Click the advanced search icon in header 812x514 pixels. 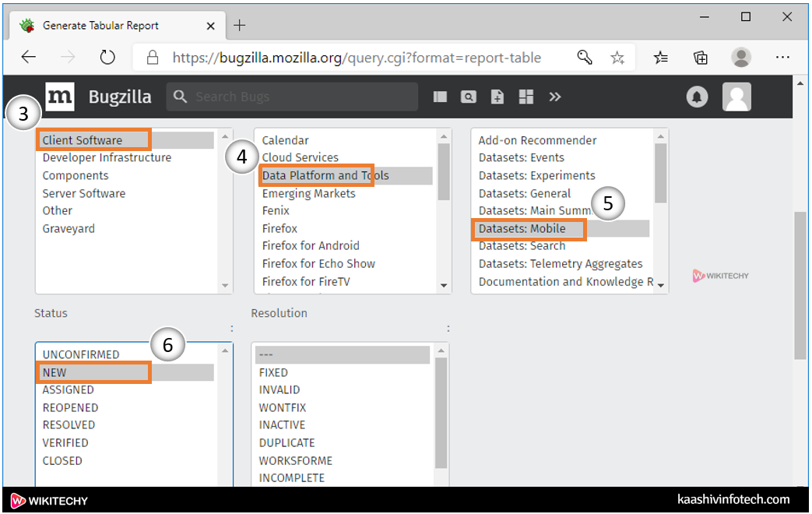(469, 97)
